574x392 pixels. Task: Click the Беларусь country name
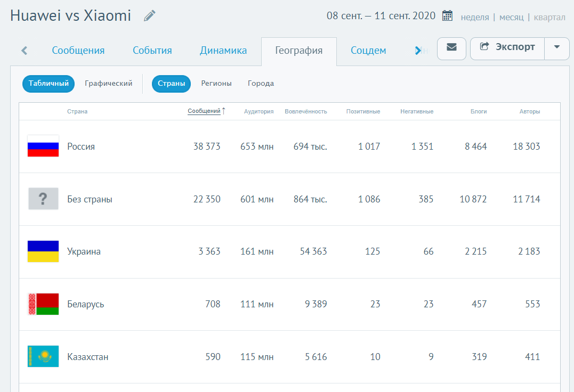[86, 304]
